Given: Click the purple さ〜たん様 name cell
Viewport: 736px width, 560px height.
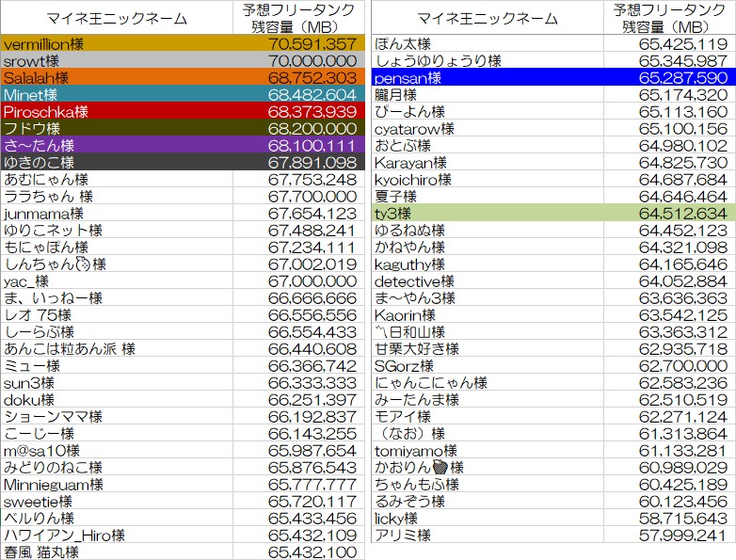Looking at the screenshot, I should pos(116,145).
